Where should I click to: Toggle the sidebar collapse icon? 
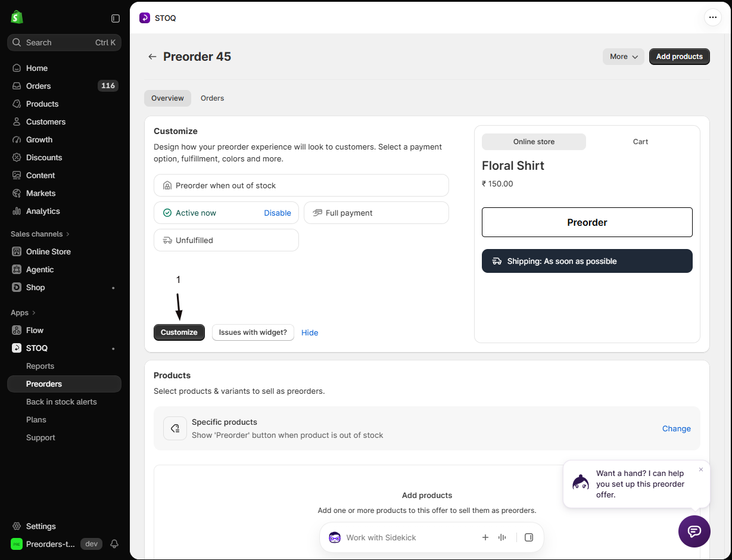pos(116,18)
